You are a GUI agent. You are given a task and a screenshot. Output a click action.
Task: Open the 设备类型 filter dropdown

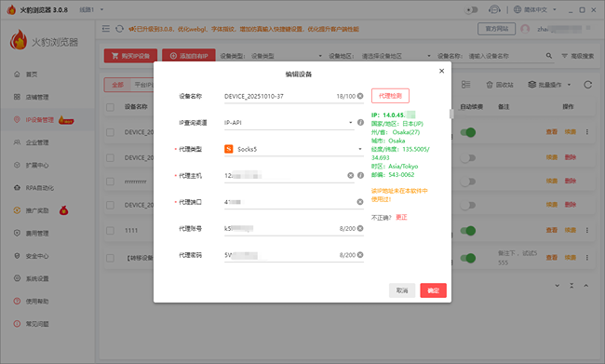(x=287, y=56)
